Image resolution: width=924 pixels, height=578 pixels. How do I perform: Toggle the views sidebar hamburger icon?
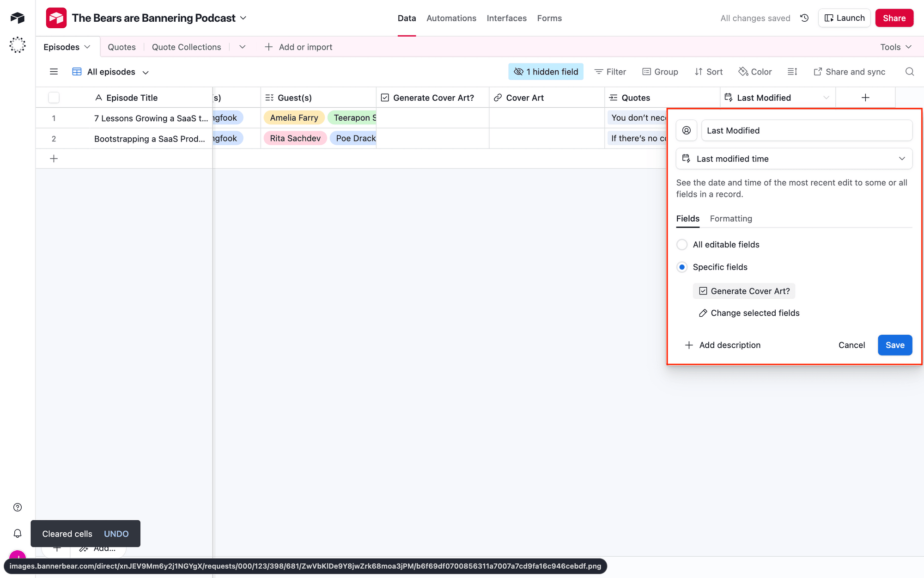pos(54,72)
